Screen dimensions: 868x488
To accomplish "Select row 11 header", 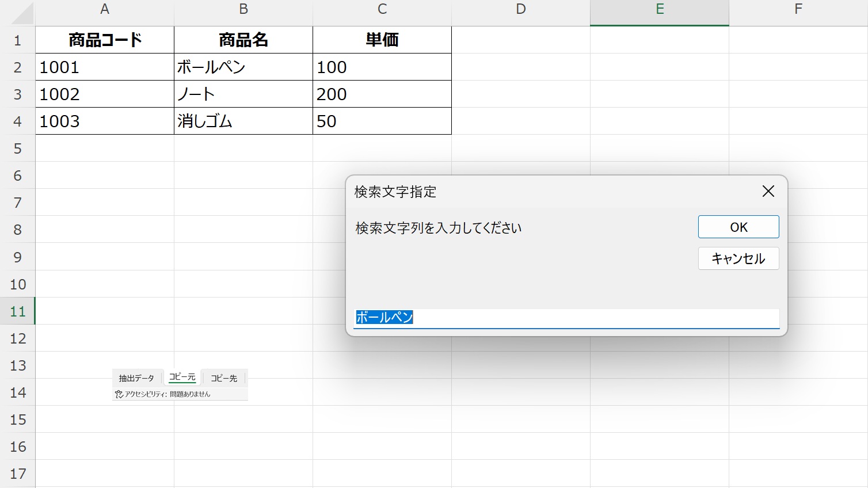I will pos(18,311).
